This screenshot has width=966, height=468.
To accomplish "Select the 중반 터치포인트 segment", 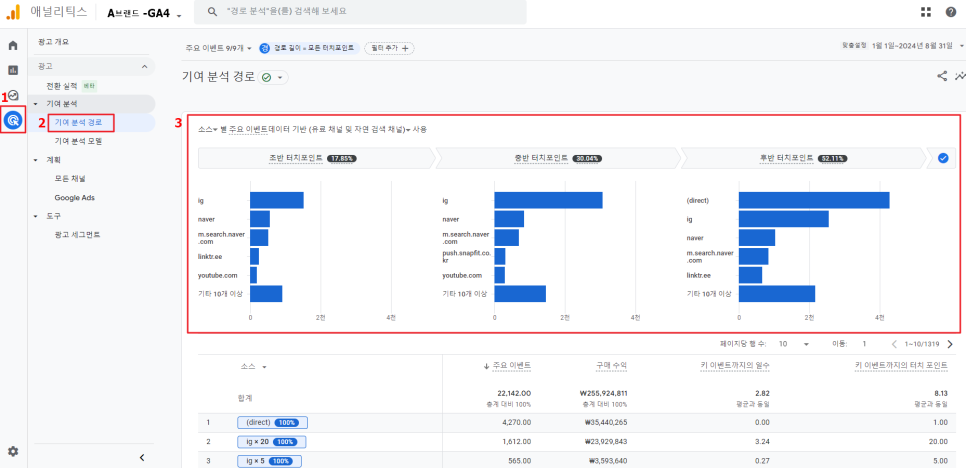I will (559, 158).
